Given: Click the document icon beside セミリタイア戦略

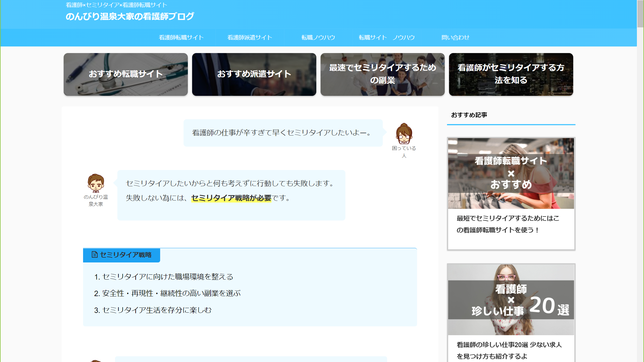Looking at the screenshot, I should 94,254.
